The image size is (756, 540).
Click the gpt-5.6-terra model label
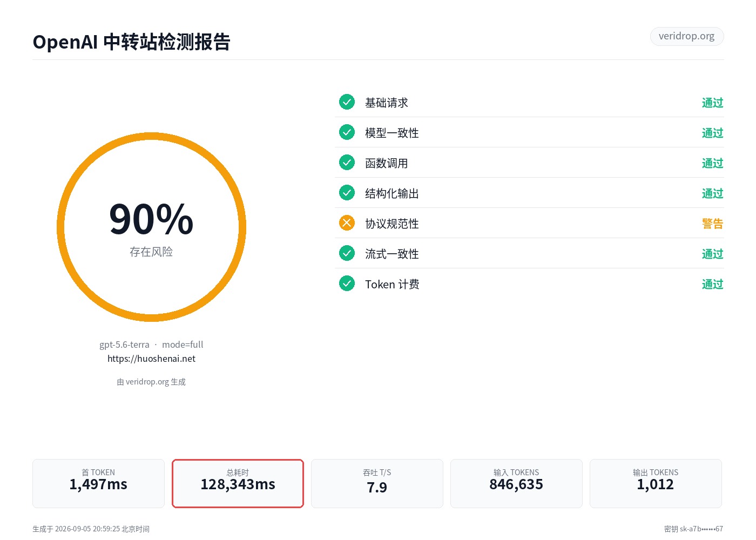pos(124,345)
